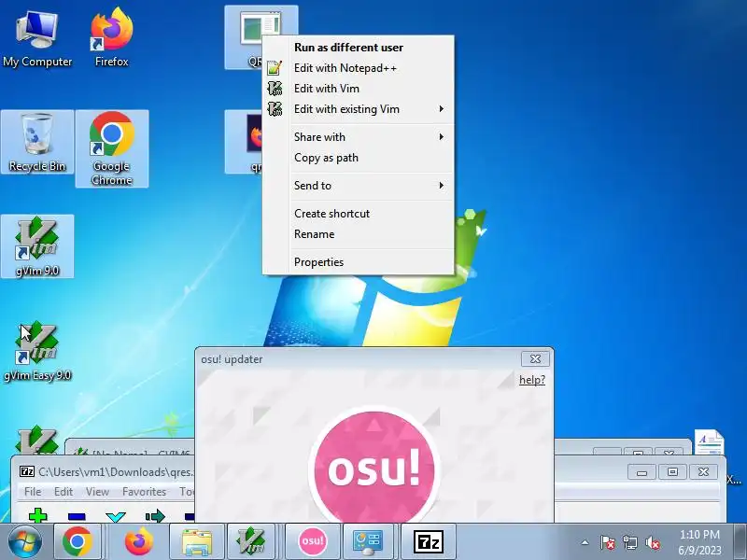Click the Vim icon beside Edit with Vim
The image size is (747, 560).
275,89
